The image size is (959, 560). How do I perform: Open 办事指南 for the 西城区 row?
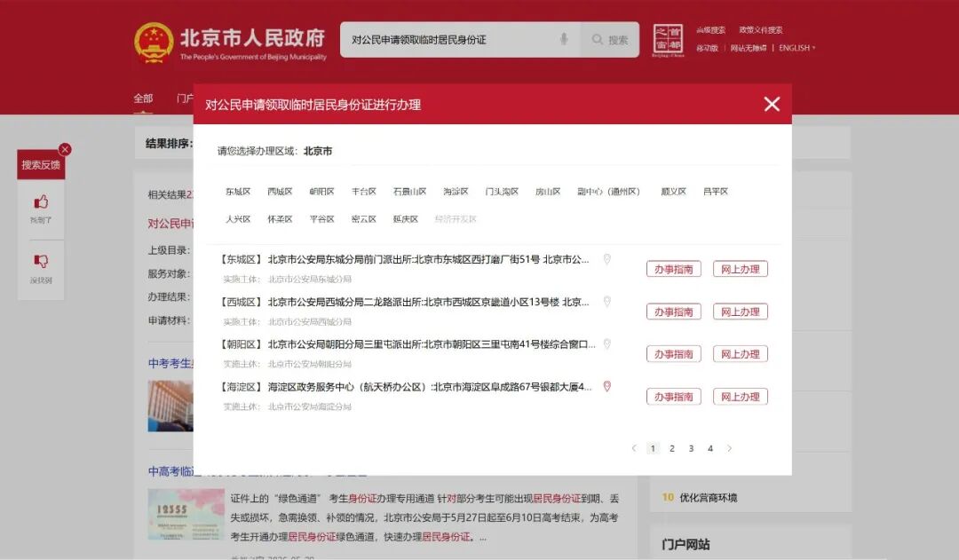point(673,312)
